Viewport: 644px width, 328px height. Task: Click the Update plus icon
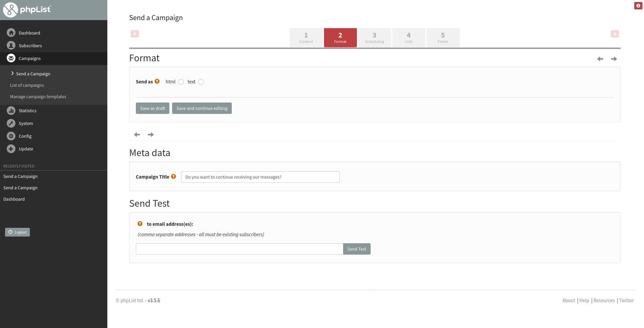[x=11, y=149]
